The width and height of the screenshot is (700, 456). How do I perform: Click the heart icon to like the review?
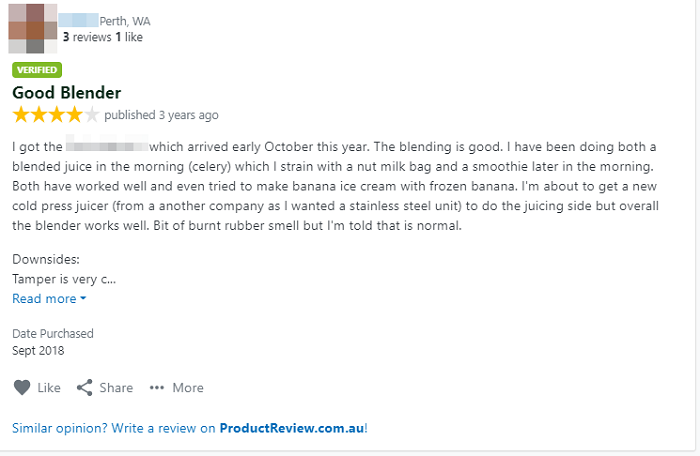(22, 388)
